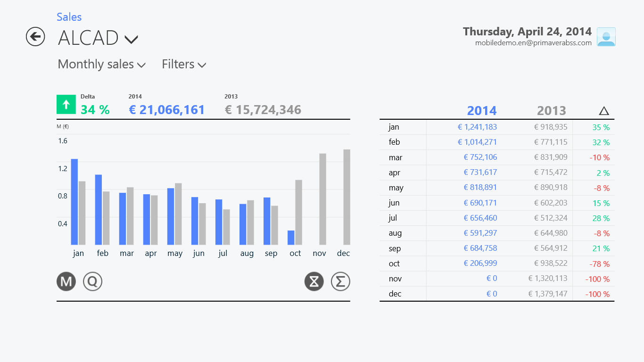Toggle quarterly view with the Q control
644x362 pixels.
click(x=92, y=281)
